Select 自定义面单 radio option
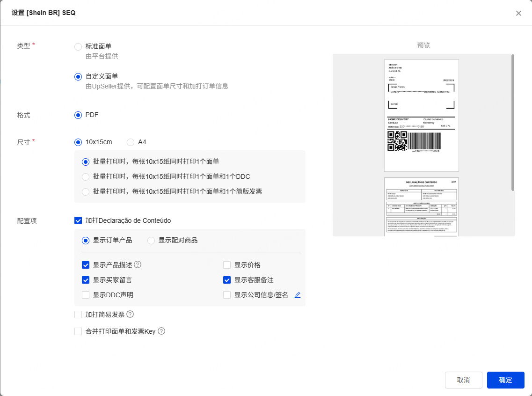This screenshot has height=396, width=532. click(x=78, y=76)
